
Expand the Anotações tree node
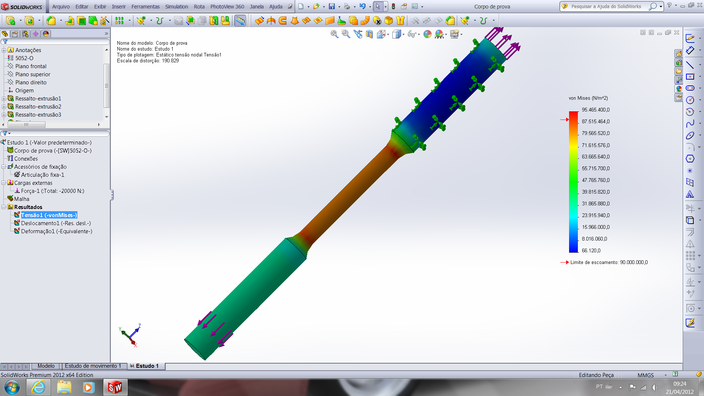tap(4, 50)
